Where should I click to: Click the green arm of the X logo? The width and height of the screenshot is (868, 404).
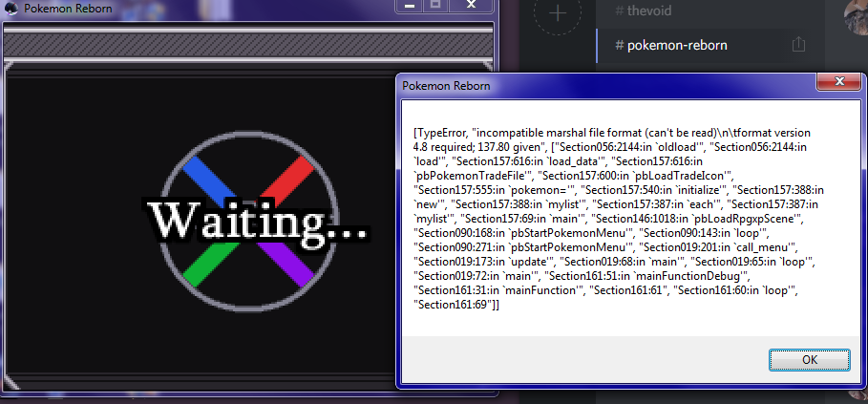coord(210,265)
